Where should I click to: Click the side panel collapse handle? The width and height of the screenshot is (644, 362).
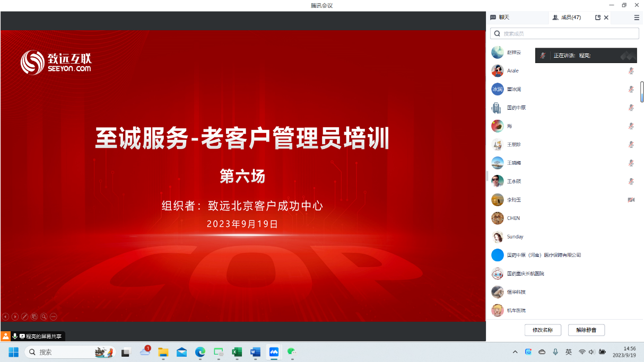(x=487, y=176)
